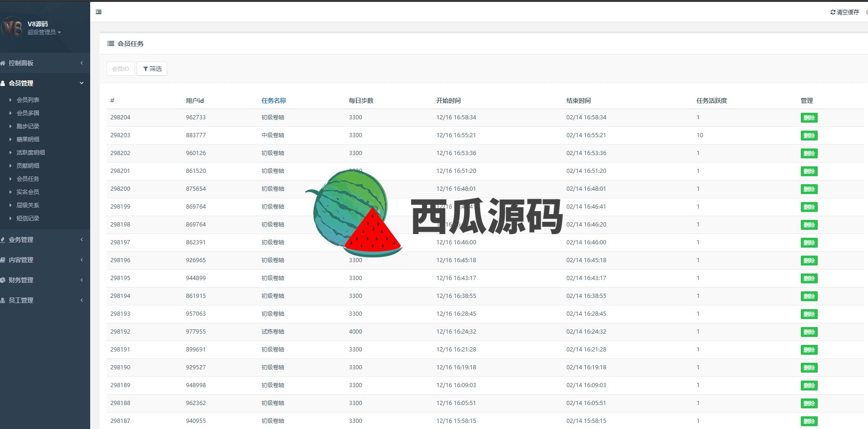The width and height of the screenshot is (868, 429).
Task: Delete task row 298202
Action: pos(809,154)
